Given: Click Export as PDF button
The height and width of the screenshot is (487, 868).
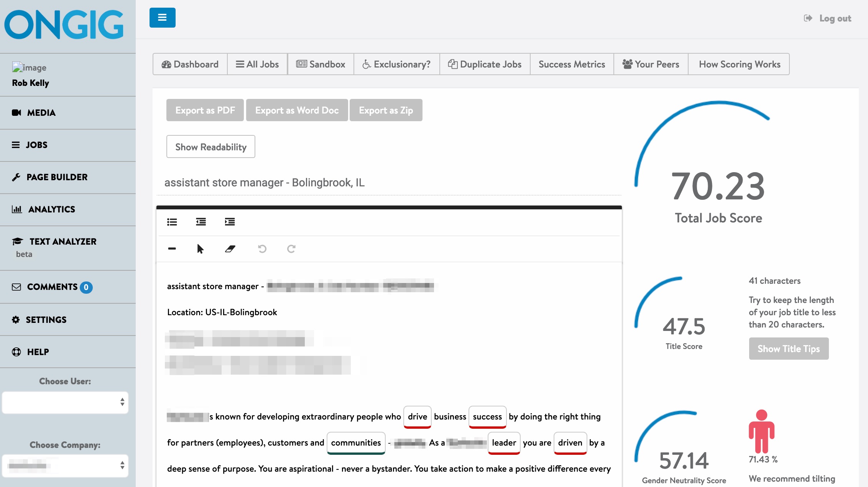Looking at the screenshot, I should point(205,110).
